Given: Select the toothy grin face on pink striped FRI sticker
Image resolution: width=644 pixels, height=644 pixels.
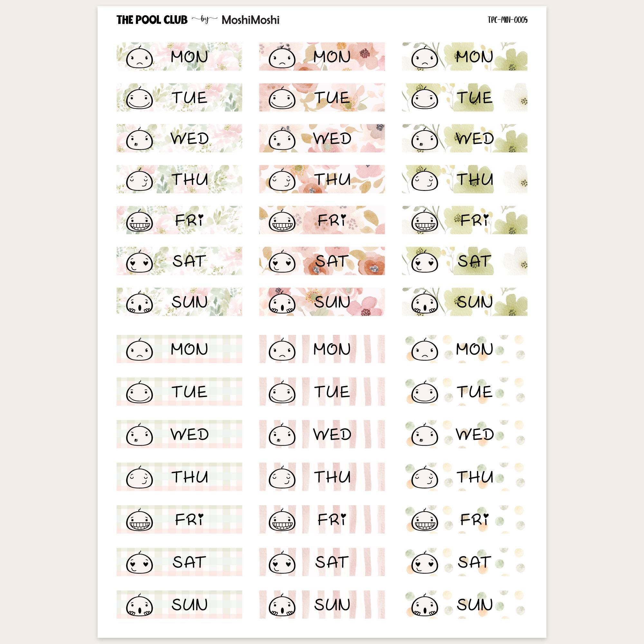Looking at the screenshot, I should click(x=282, y=519).
